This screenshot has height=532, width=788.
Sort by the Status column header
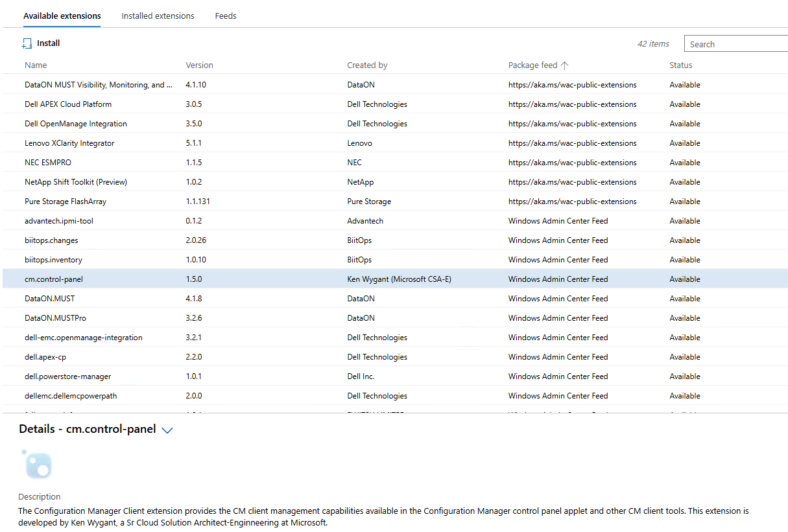680,65
